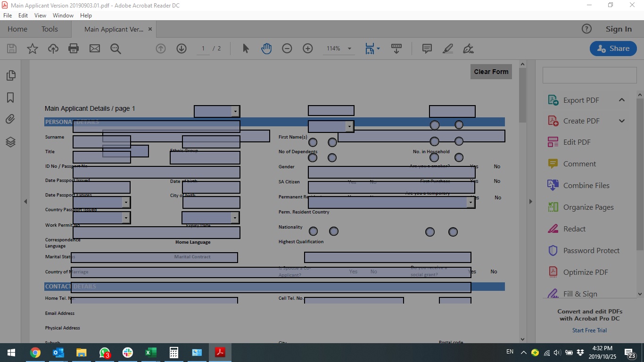
Task: Open the Window menu
Action: [63, 16]
